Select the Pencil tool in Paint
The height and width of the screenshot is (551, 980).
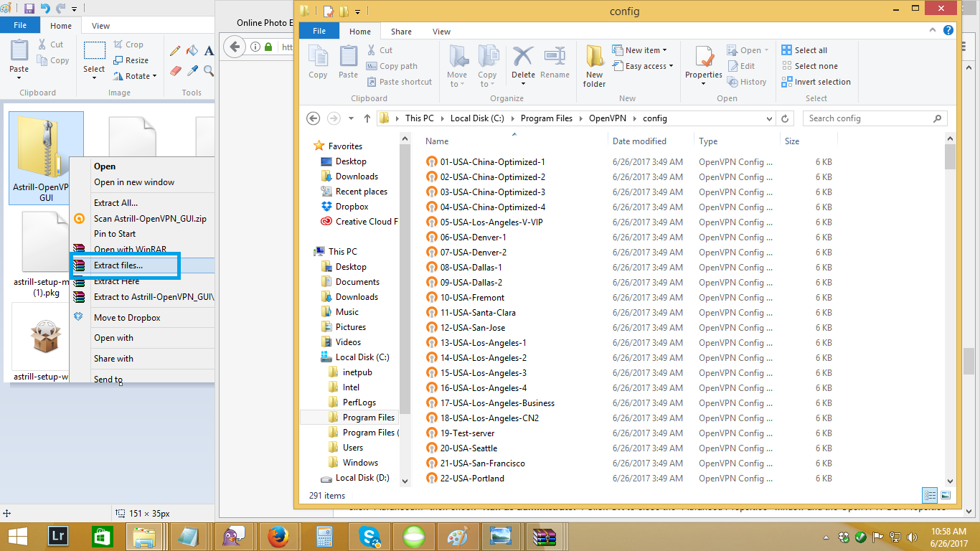[175, 51]
